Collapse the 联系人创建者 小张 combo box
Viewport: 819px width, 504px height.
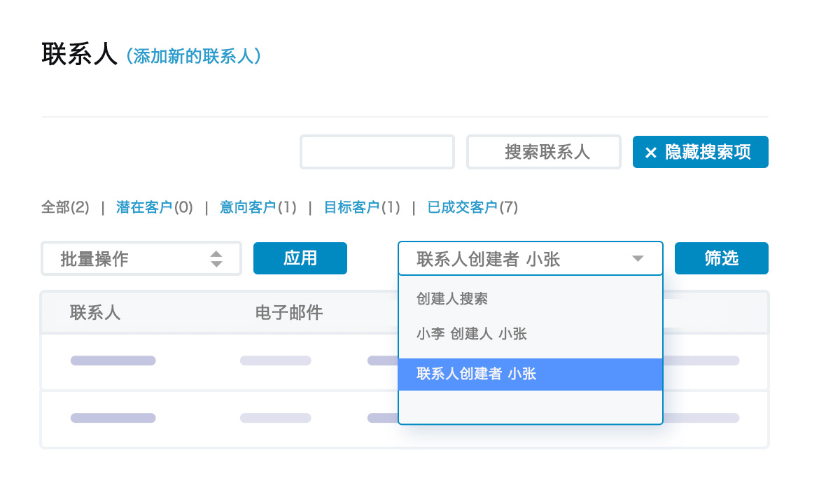click(530, 258)
